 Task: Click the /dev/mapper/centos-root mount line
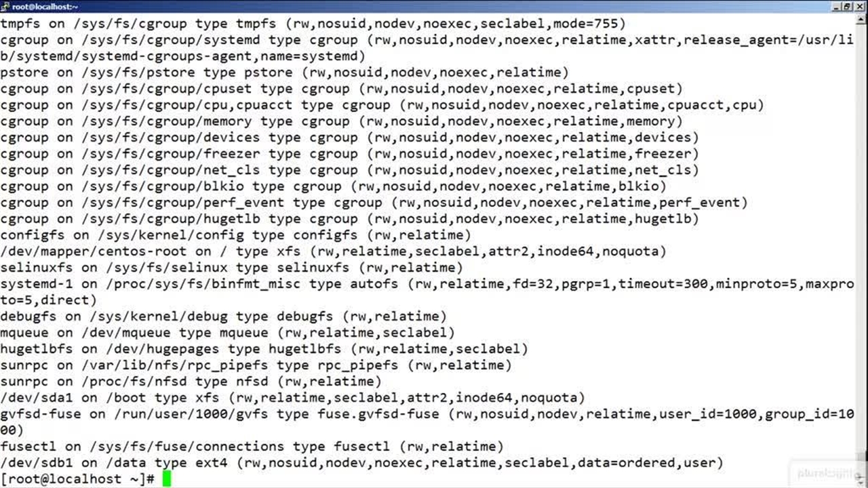coord(333,251)
